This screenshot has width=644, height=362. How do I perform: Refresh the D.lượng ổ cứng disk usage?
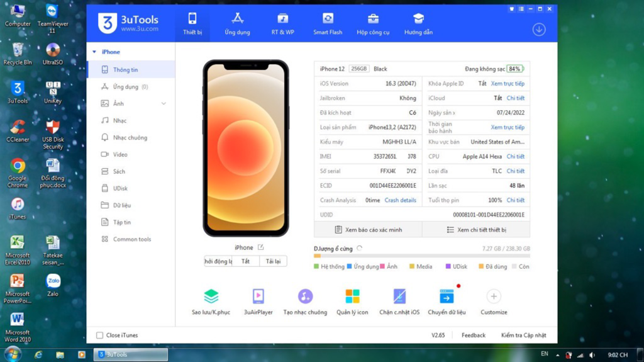(x=359, y=248)
